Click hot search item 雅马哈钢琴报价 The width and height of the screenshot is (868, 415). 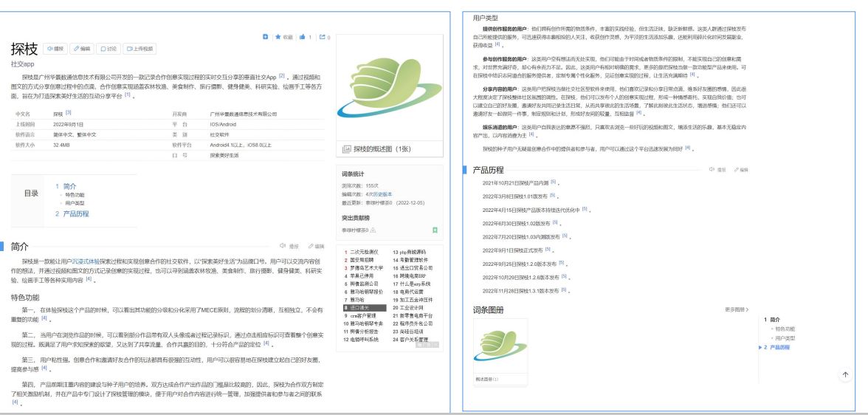click(x=366, y=292)
